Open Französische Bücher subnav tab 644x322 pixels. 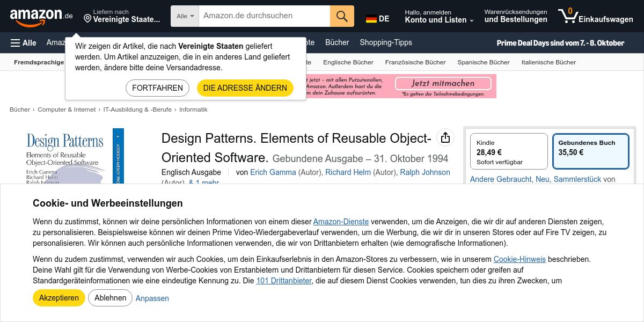click(415, 62)
